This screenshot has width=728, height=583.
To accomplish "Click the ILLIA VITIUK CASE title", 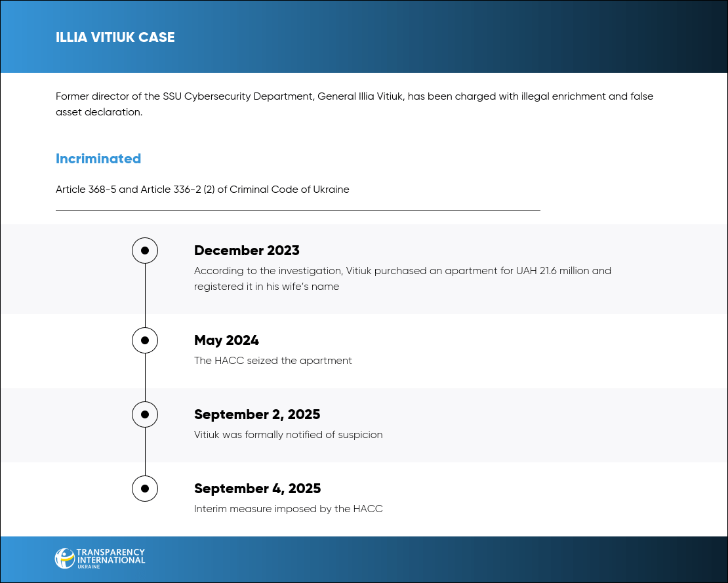I will (115, 37).
